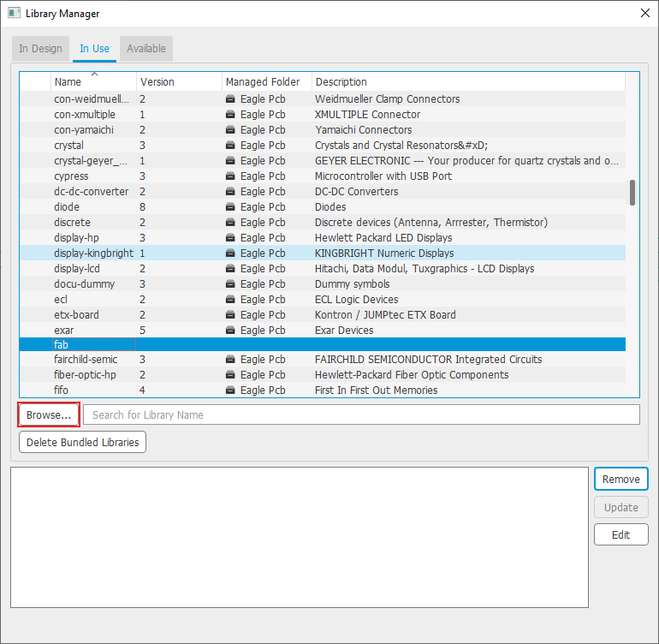Click the empty library description pane
Viewport: 659px width, 644px height.
[300, 537]
